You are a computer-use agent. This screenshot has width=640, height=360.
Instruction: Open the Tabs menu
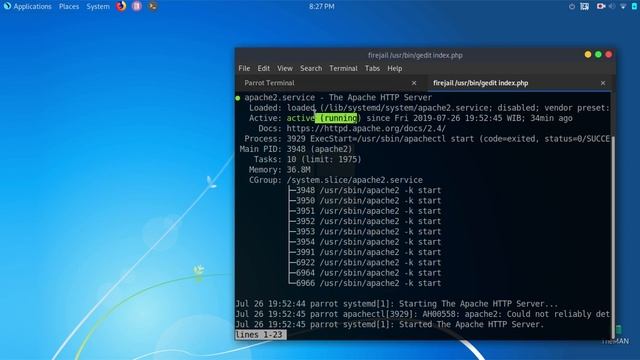click(x=372, y=68)
